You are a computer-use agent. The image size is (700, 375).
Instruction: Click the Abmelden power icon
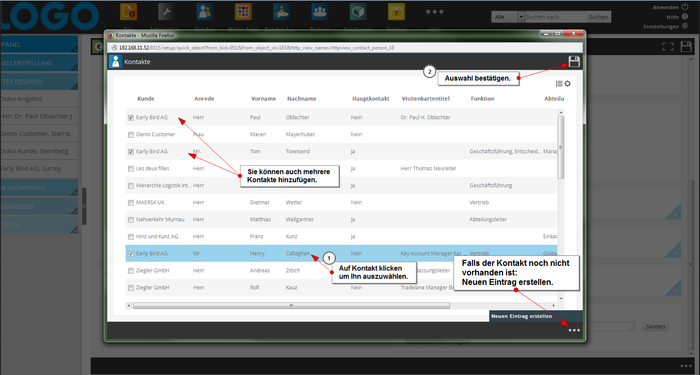coord(685,7)
